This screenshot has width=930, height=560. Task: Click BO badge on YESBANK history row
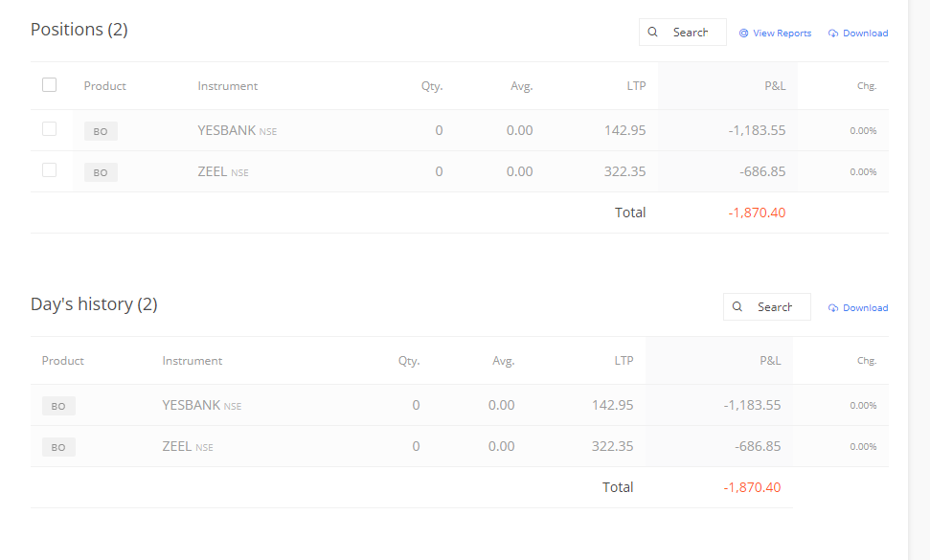(x=58, y=406)
